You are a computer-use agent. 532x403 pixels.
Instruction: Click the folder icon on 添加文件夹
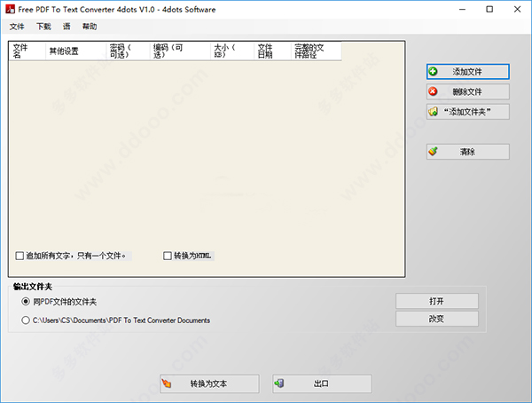(433, 112)
